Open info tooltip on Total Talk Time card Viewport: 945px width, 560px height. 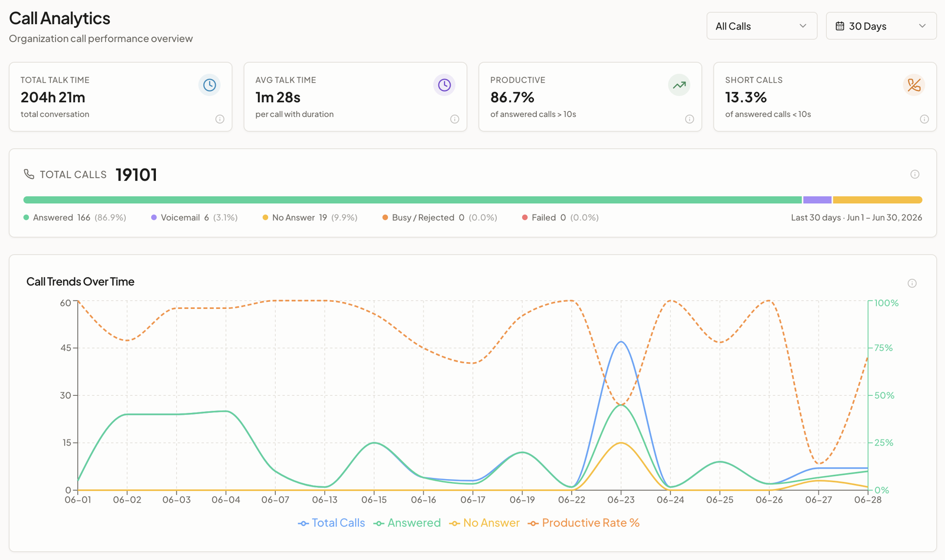[x=220, y=119]
